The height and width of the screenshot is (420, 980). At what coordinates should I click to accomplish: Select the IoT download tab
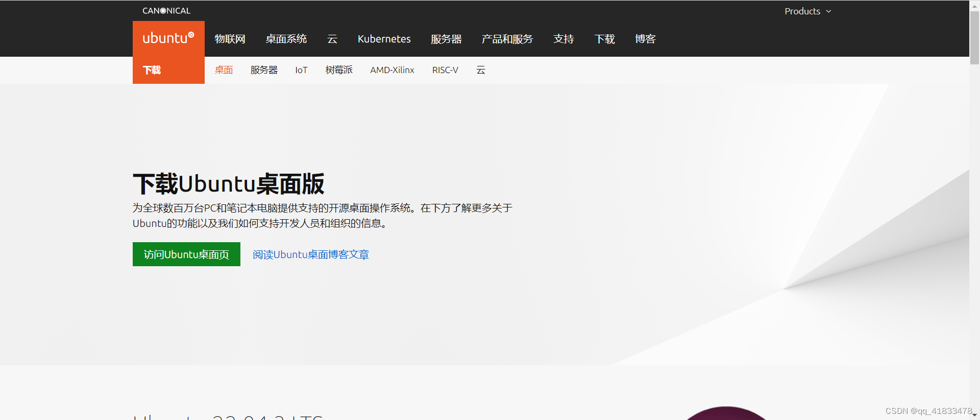(x=301, y=70)
